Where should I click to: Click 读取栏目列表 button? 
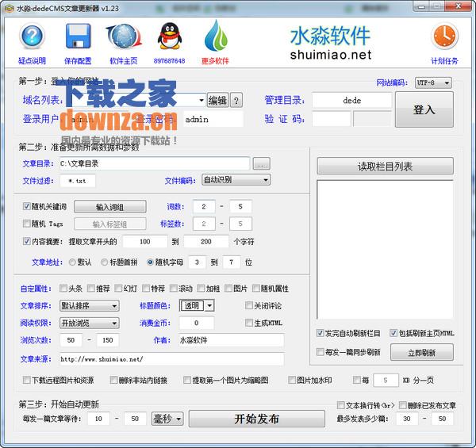pos(386,166)
